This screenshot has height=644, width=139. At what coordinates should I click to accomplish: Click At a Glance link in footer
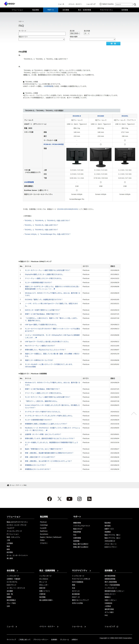coord(44,579)
